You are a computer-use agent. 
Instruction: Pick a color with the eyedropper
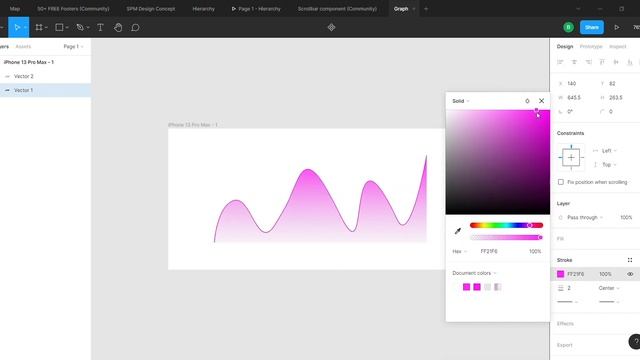458,231
